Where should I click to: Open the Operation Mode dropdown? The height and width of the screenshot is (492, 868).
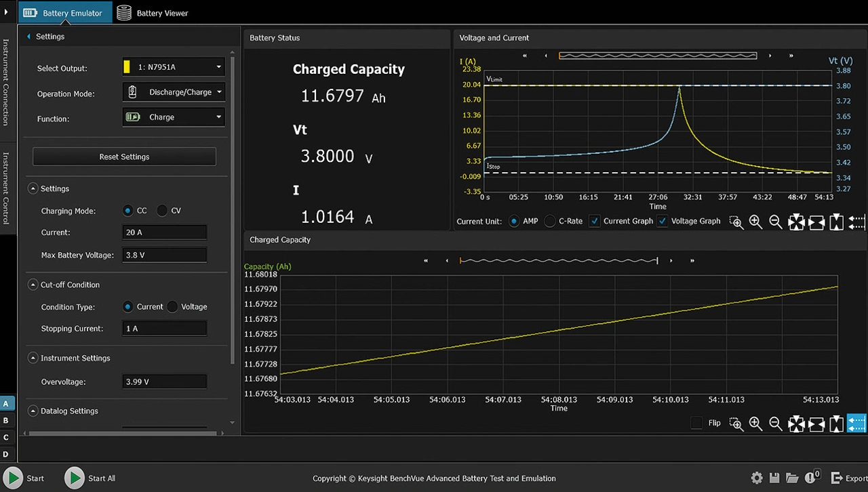point(173,92)
